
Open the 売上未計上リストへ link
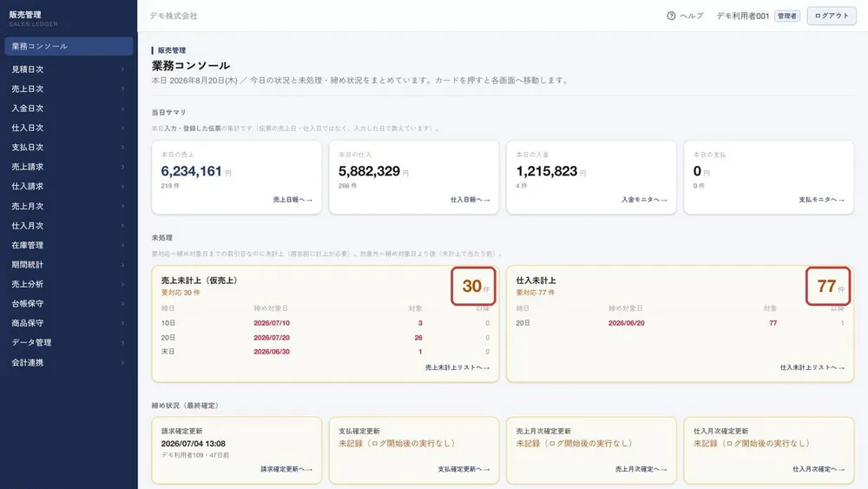pyautogui.click(x=457, y=367)
